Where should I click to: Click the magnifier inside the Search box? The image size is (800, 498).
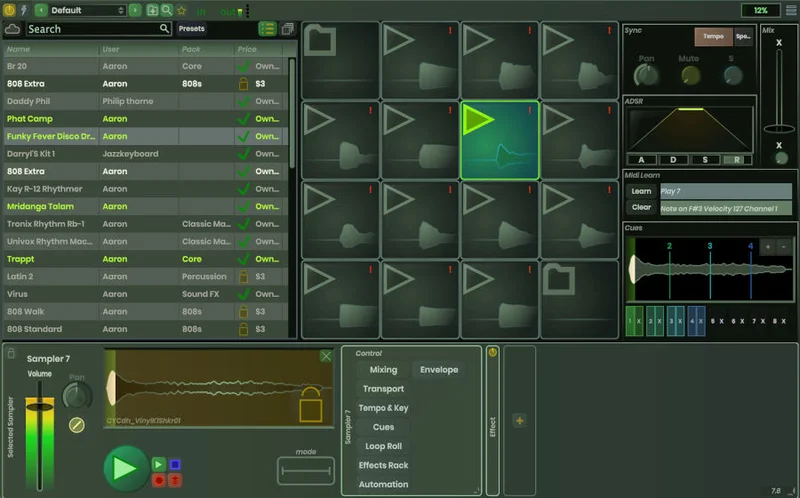[164, 29]
